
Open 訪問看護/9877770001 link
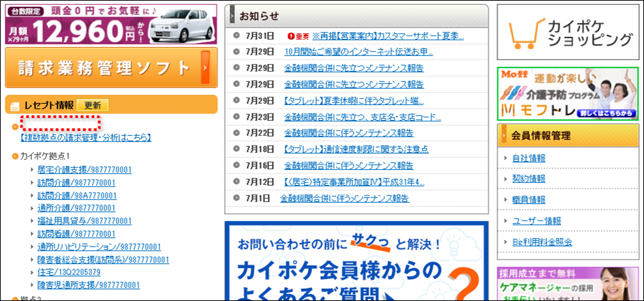(76, 234)
